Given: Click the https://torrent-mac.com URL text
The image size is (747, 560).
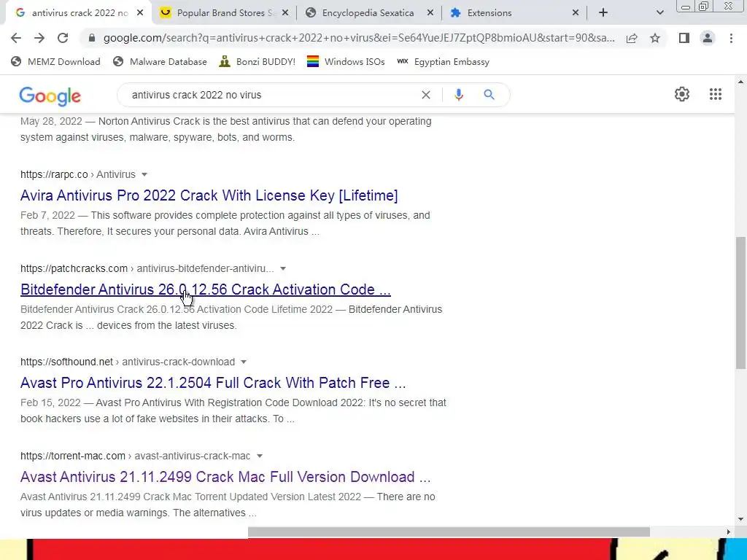Looking at the screenshot, I should pyautogui.click(x=73, y=456).
